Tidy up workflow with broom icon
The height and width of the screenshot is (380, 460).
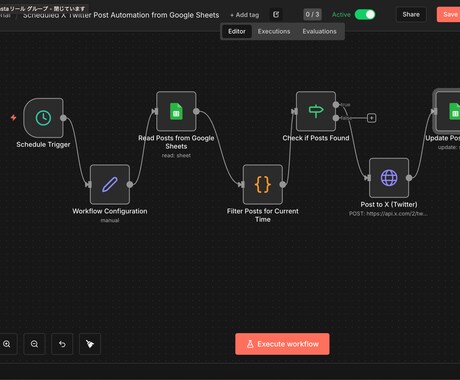pyautogui.click(x=90, y=344)
